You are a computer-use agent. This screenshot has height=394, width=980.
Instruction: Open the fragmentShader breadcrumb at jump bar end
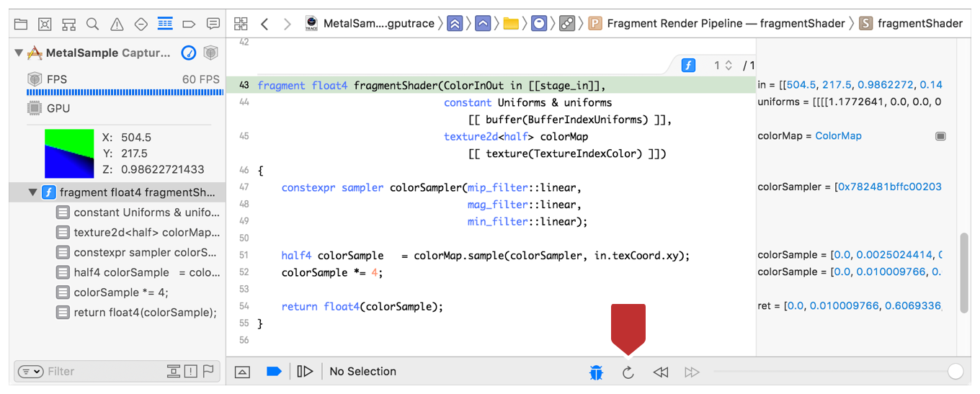(911, 24)
